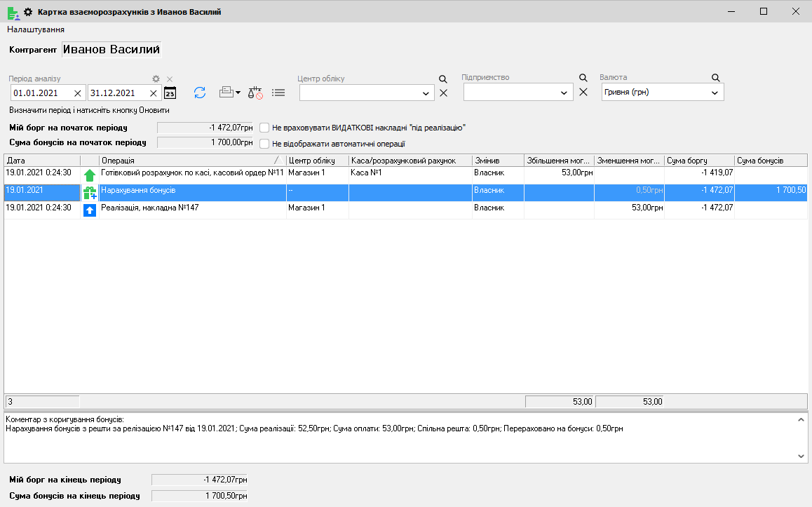Expand the Центр обліку dropdown
This screenshot has height=507, width=812.
click(x=426, y=93)
